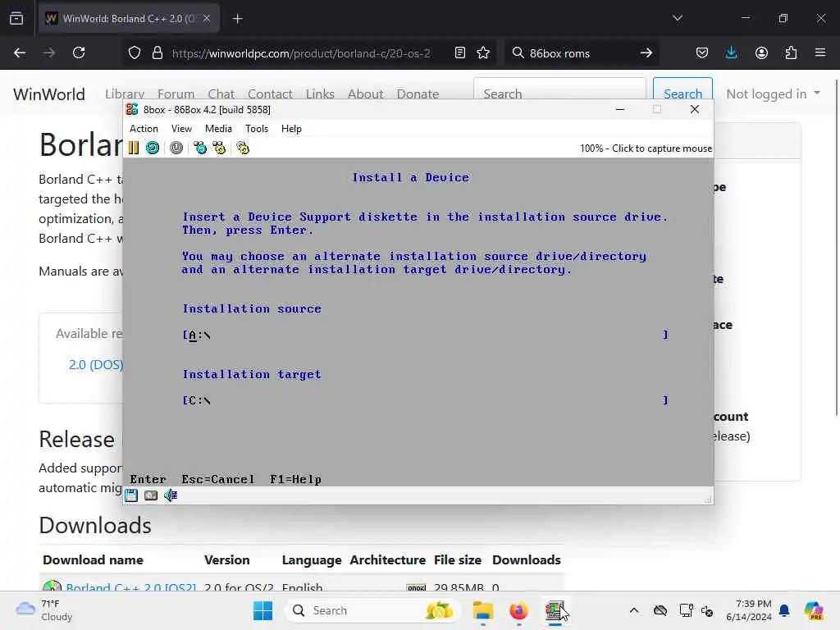The height and width of the screenshot is (630, 840).
Task: Pause the 86Box emulation
Action: (134, 148)
